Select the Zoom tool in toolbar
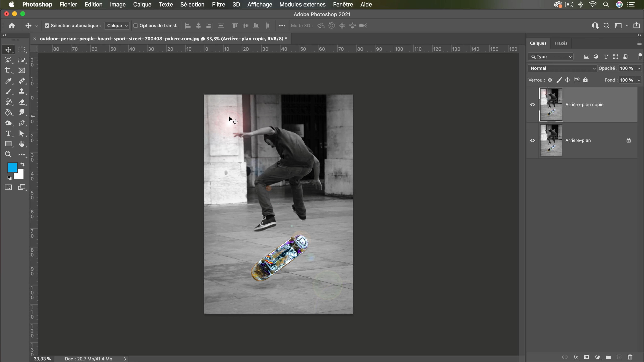 [8, 154]
